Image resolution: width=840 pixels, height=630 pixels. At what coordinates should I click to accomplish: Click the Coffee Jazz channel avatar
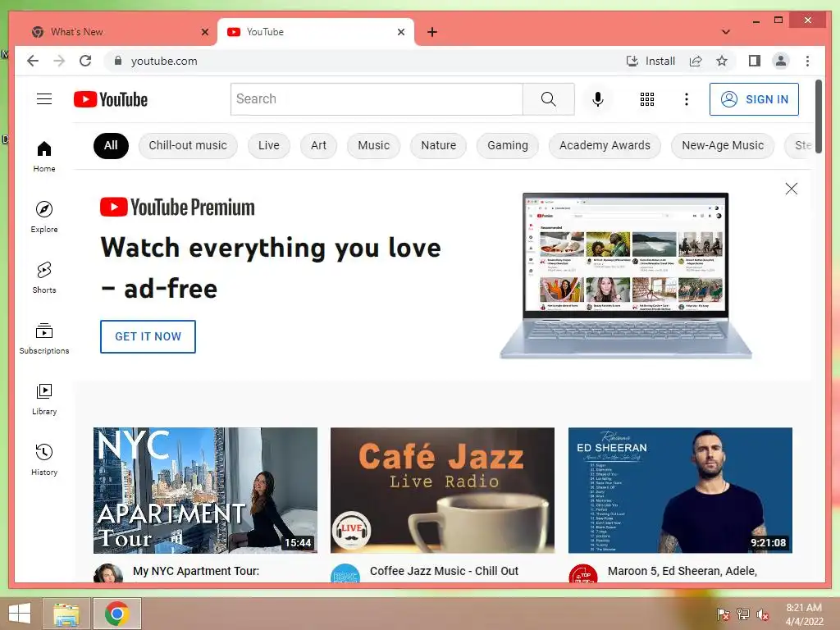345,573
